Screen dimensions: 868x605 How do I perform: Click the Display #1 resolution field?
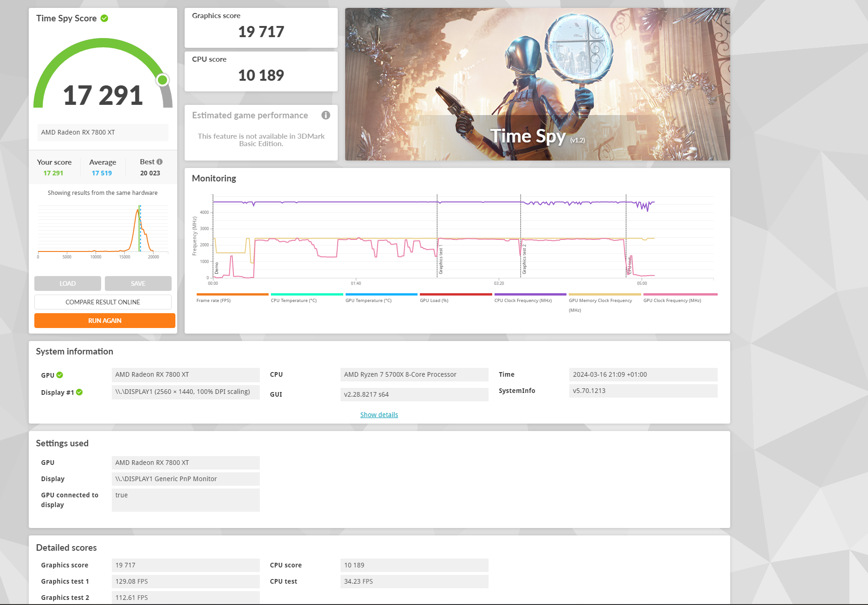[186, 392]
